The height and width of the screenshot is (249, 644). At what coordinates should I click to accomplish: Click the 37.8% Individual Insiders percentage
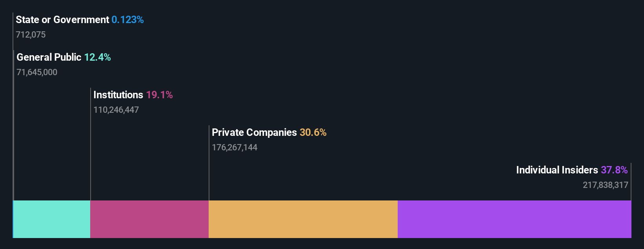[614, 170]
